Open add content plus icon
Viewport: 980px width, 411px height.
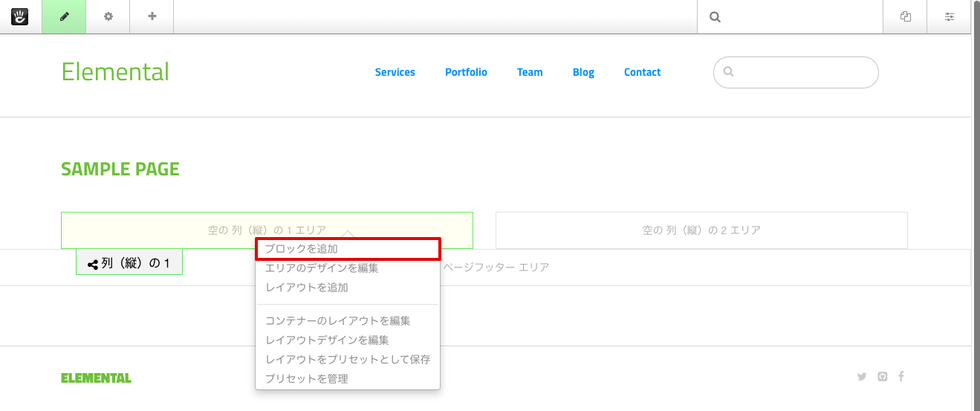tap(152, 16)
